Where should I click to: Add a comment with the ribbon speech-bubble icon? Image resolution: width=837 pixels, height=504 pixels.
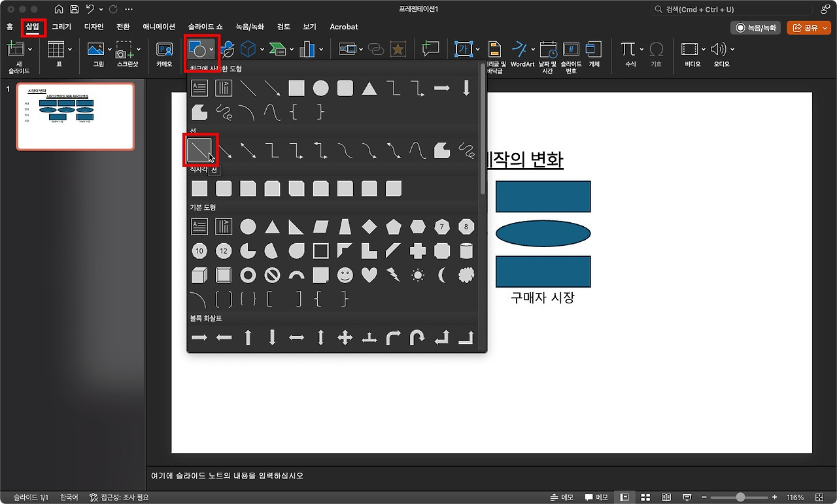(430, 49)
